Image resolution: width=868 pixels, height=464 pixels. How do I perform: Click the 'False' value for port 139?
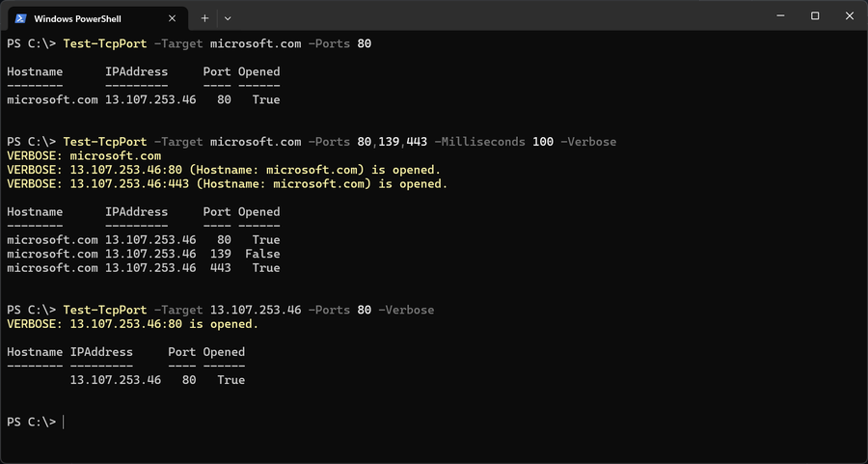262,254
